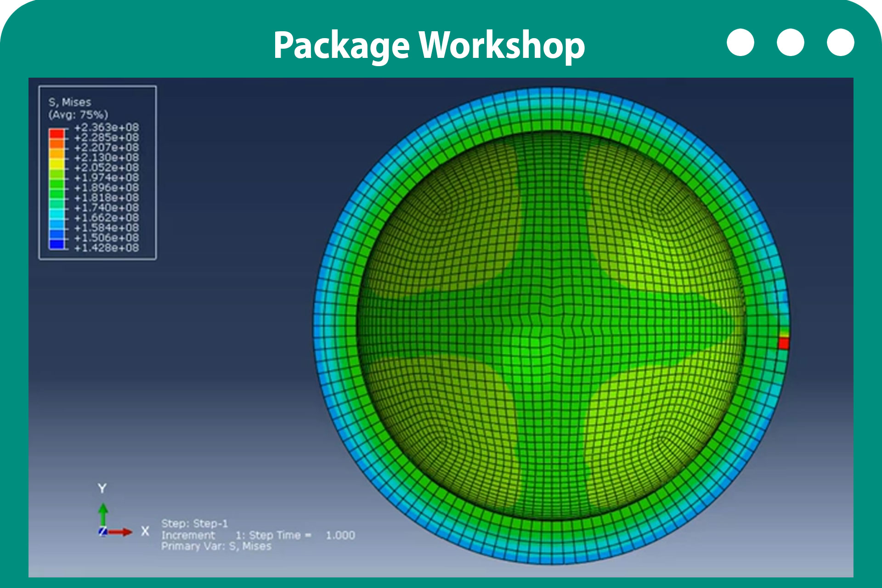
Task: Select the S, Mises legend title
Action: (x=70, y=102)
